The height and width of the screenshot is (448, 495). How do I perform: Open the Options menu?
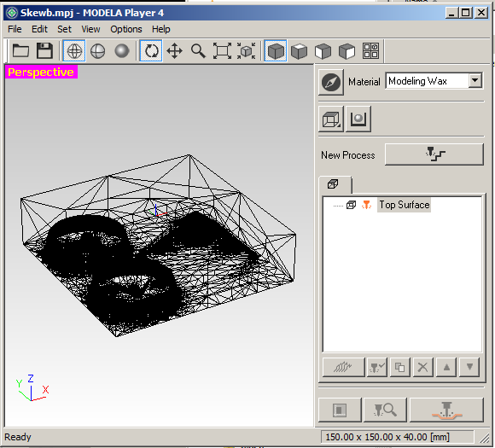point(126,29)
